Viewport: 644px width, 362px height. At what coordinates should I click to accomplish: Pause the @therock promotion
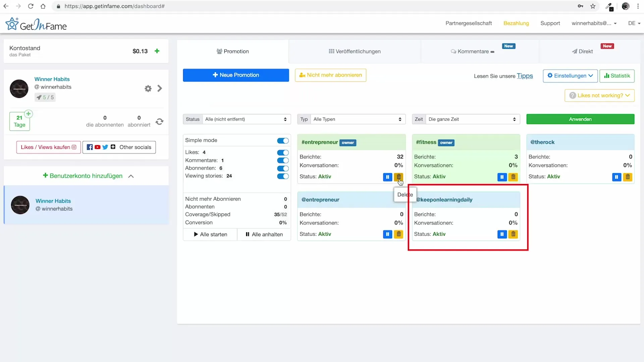click(x=616, y=177)
